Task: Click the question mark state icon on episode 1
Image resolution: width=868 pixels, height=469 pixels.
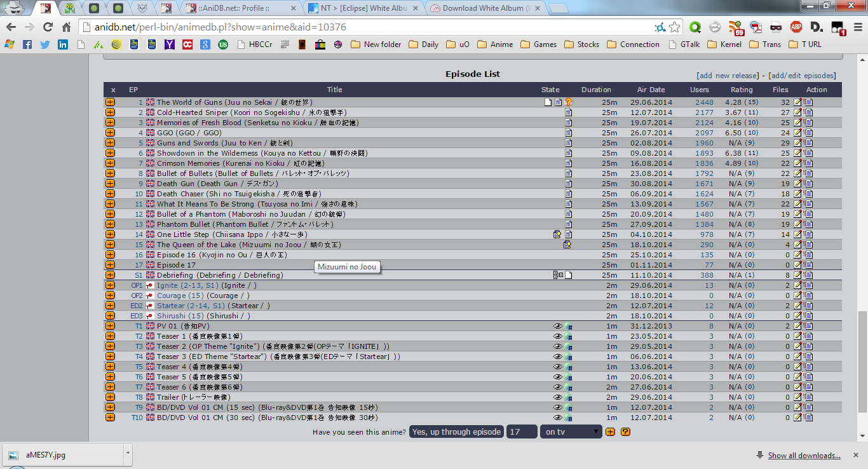Action: pyautogui.click(x=569, y=102)
